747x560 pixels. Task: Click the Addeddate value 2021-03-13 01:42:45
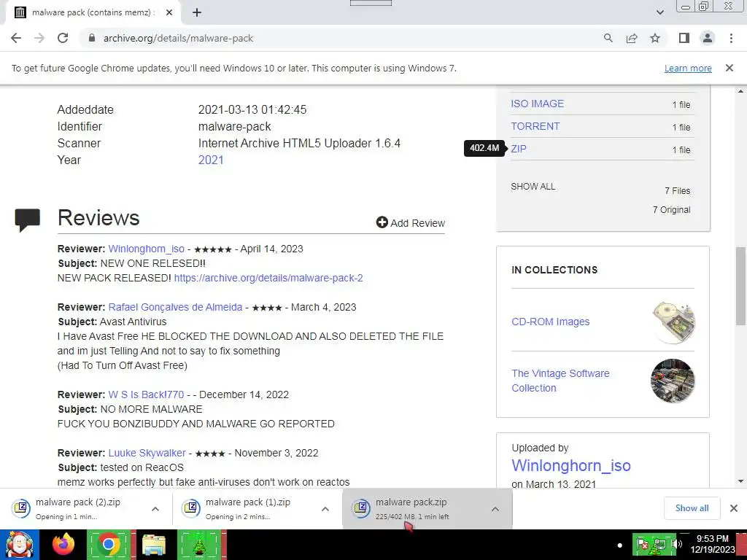[x=252, y=109]
